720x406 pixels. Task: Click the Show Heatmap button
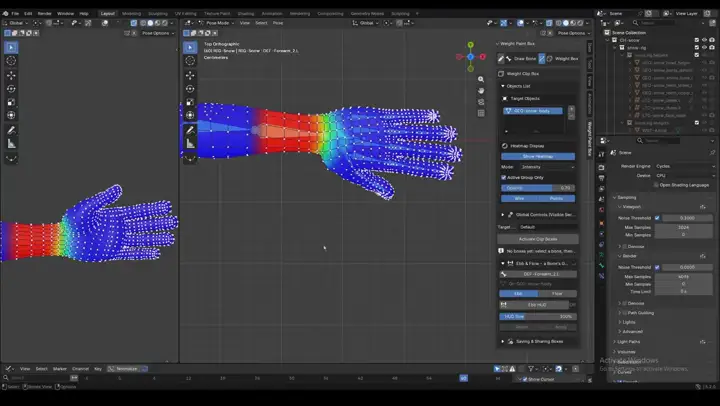[x=538, y=157]
